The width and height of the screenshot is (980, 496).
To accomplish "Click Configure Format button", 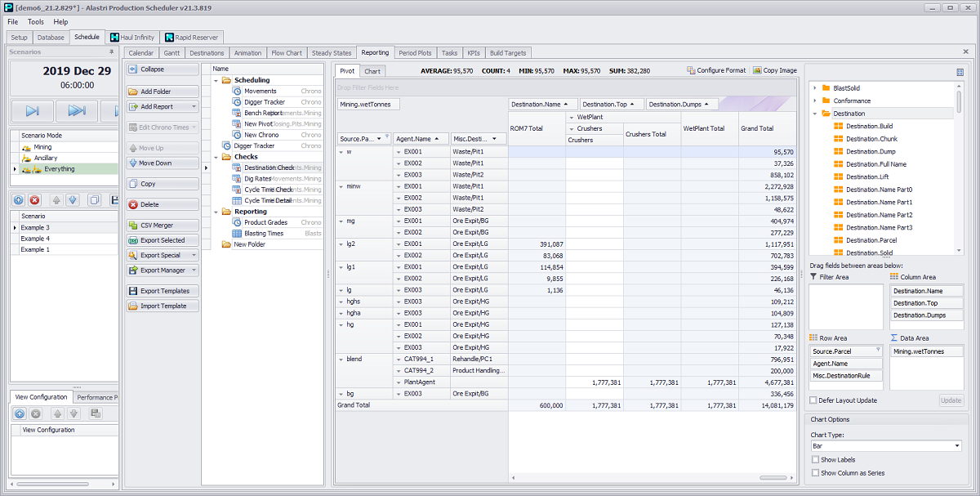I will click(716, 70).
